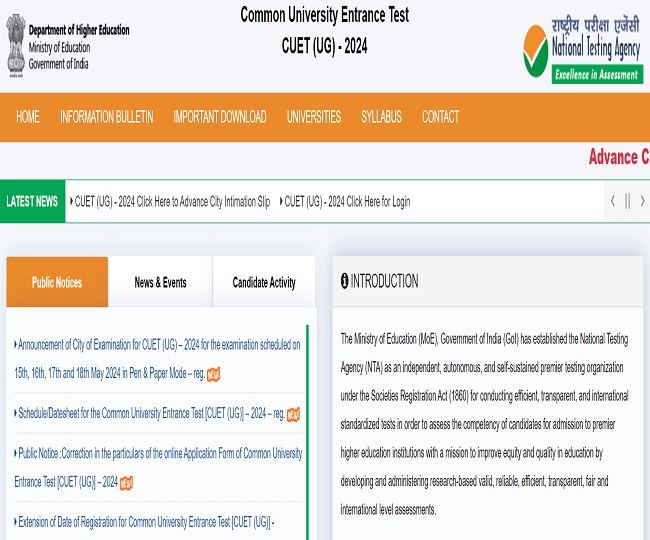Click the National Testing Agency logo
The height and width of the screenshot is (540, 650).
[584, 50]
